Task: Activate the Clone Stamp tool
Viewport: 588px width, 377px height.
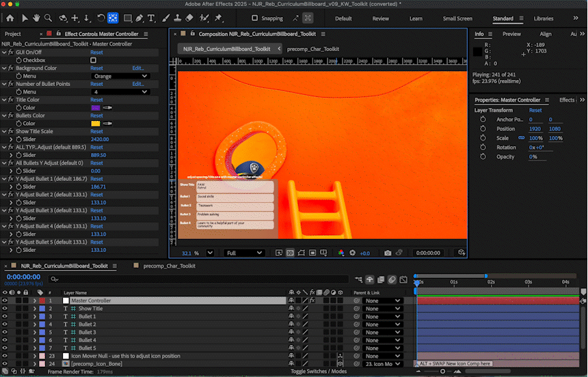Action: (x=177, y=18)
